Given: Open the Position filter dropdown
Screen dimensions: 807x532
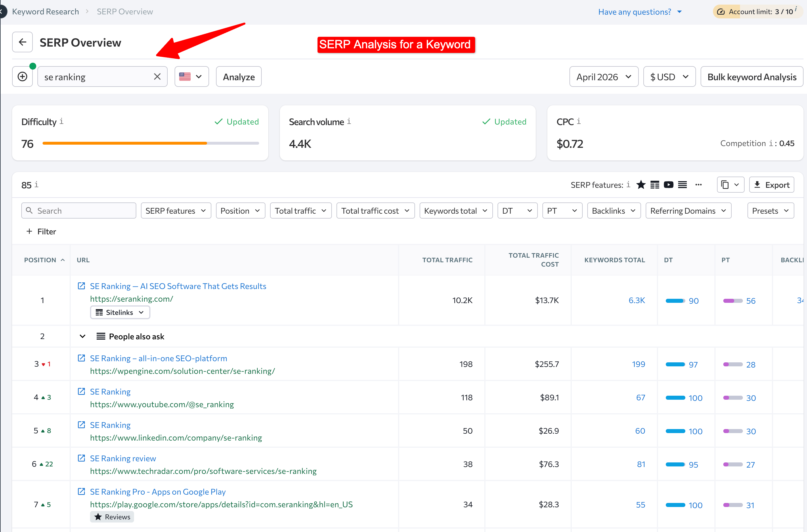Looking at the screenshot, I should click(240, 211).
